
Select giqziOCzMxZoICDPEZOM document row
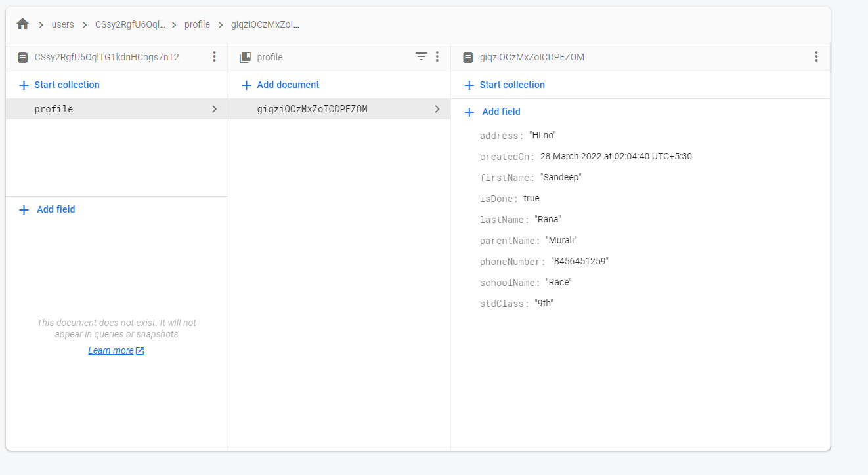[x=339, y=109]
